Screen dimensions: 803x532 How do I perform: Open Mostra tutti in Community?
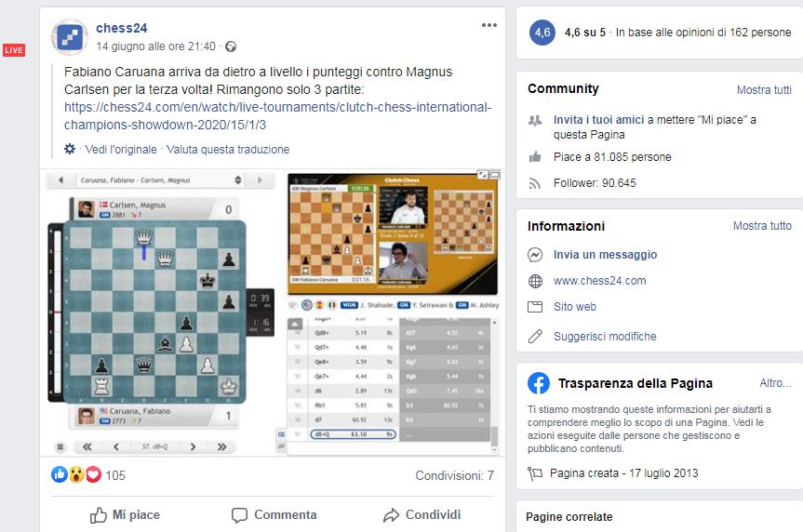tap(764, 90)
